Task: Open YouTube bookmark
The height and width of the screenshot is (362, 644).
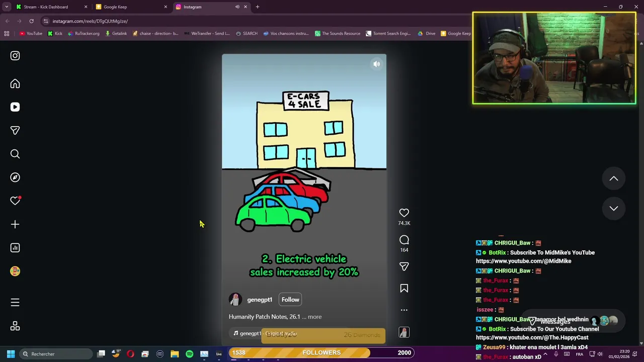Action: pos(31,34)
